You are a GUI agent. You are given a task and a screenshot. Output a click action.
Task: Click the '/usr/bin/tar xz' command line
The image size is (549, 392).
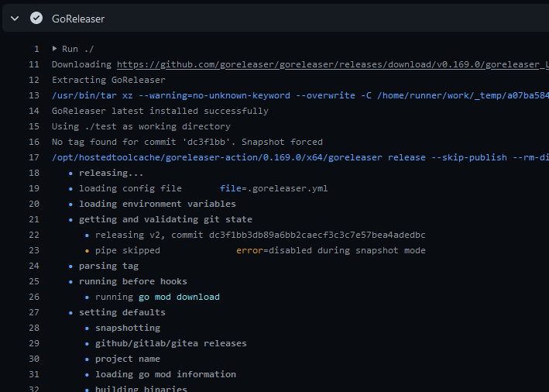(x=300, y=95)
